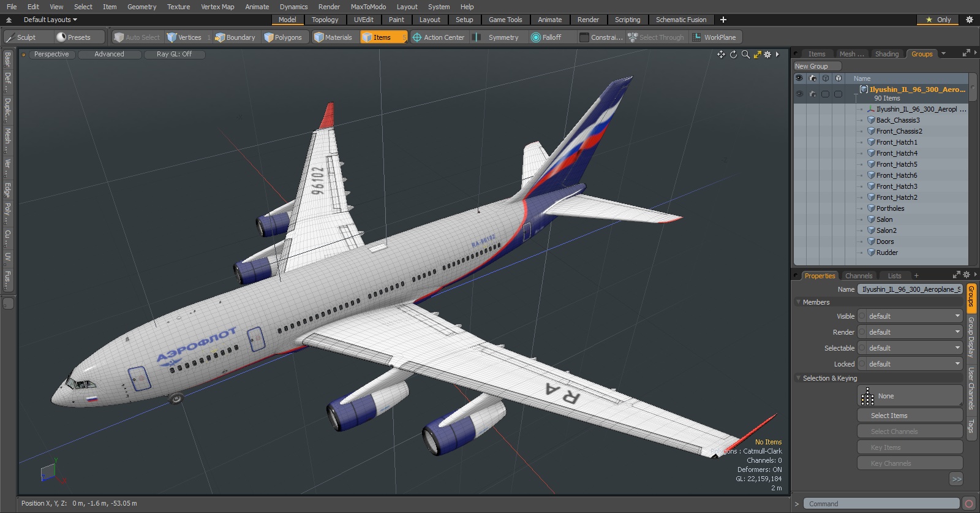This screenshot has height=513, width=980.
Task: Click the Name input field
Action: [x=910, y=289]
